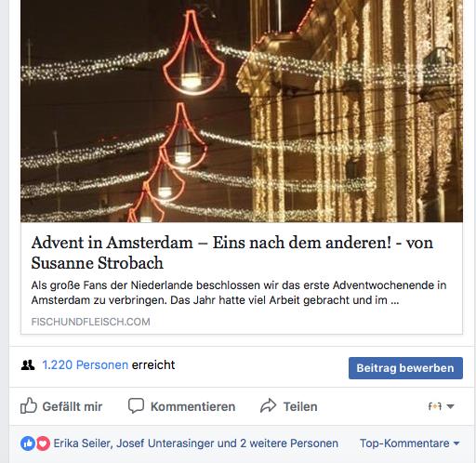Open the Christmas lights article image
Screen dimensions: 476x463
coord(242,111)
